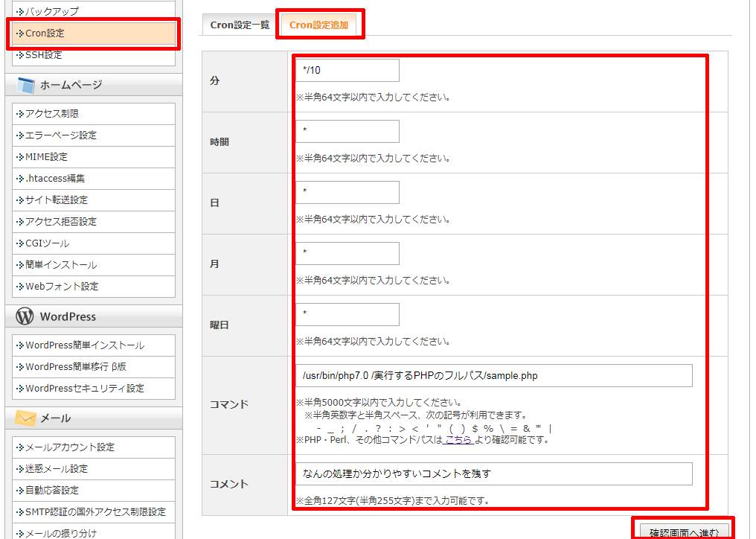Open メールアカウント設定 in the sidebar

(x=70, y=447)
